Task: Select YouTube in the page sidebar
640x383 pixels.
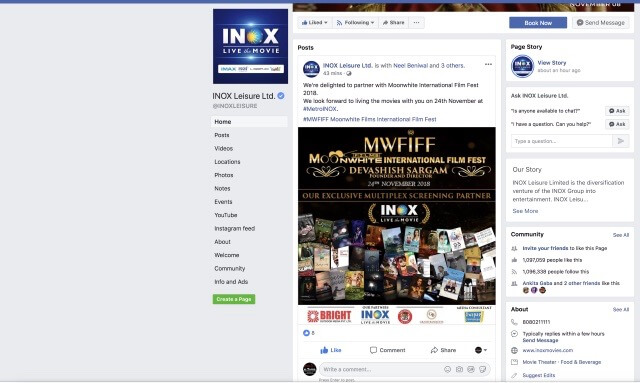Action: pyautogui.click(x=226, y=215)
